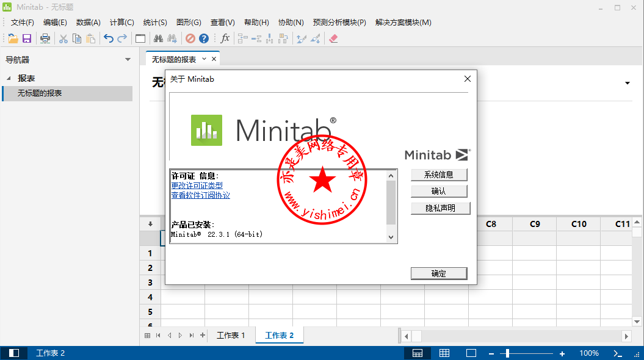Open Find using the binoculars icon
Viewport: 644px width, 360px height.
click(x=158, y=38)
